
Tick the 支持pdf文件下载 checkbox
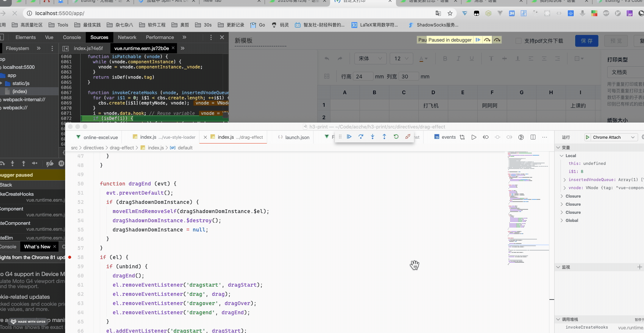(x=519, y=41)
